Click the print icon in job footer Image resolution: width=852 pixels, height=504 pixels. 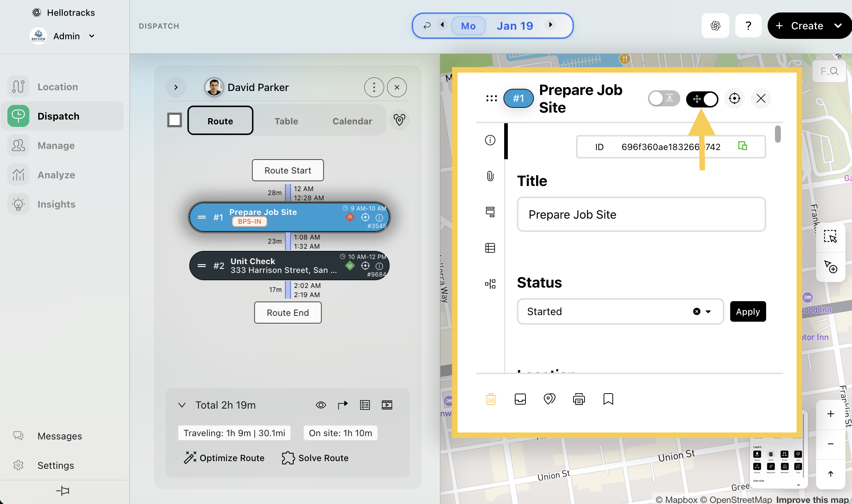pos(579,399)
